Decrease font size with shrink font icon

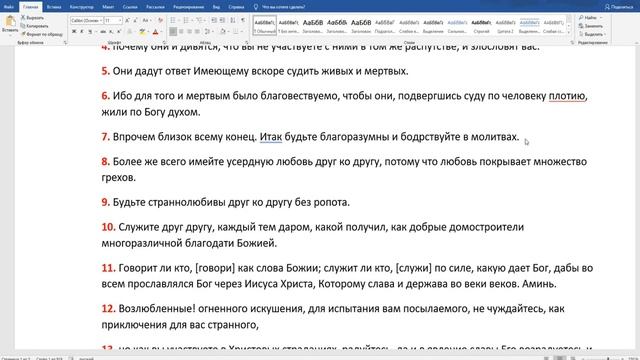tap(135, 20)
